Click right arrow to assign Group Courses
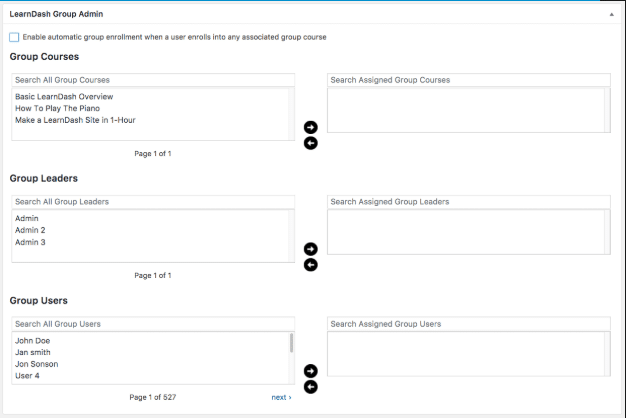Screen dimensions: 626x418 click(311, 127)
